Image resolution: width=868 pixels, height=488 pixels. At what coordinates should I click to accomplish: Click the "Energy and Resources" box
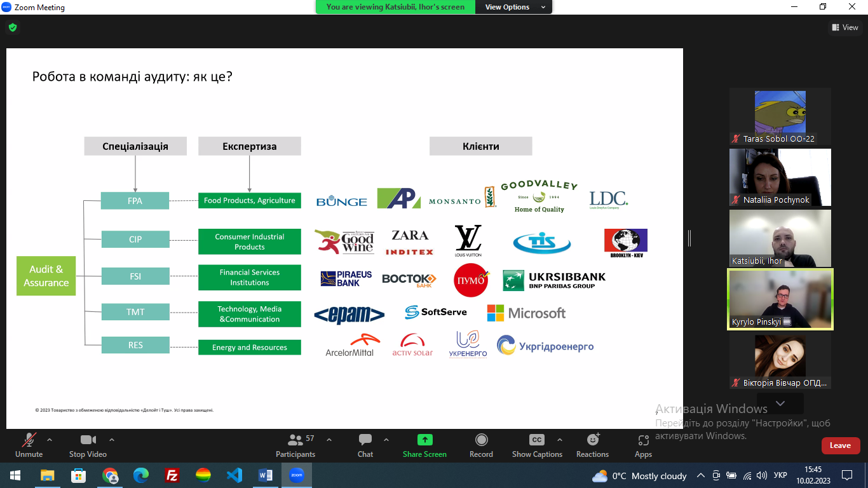click(250, 348)
